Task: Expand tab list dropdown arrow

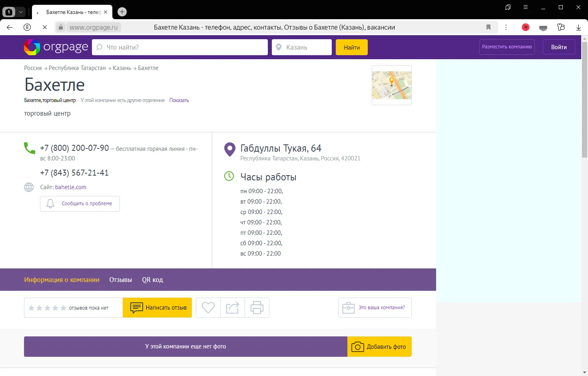Action: (x=21, y=12)
